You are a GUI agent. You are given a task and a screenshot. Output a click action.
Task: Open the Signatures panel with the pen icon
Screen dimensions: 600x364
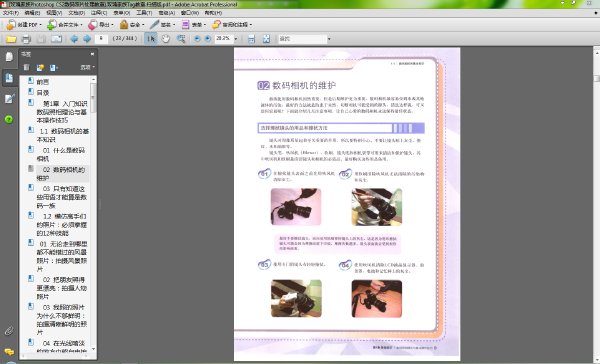pyautogui.click(x=9, y=99)
